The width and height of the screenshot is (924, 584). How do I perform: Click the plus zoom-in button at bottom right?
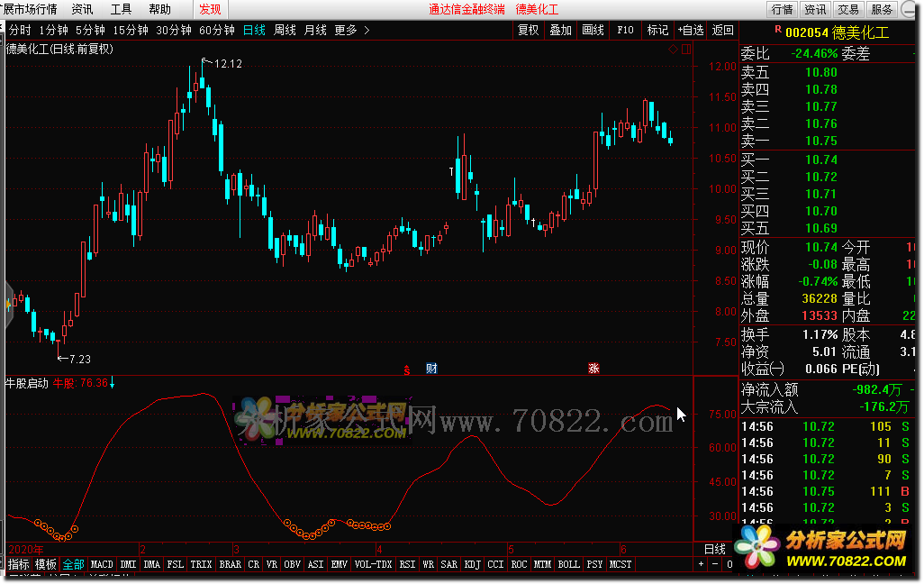click(x=701, y=564)
